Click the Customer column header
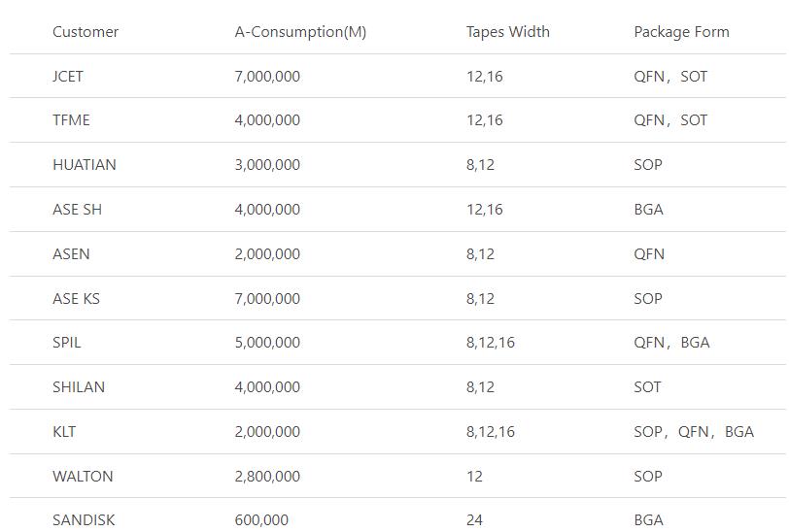789x532 pixels. pos(86,32)
